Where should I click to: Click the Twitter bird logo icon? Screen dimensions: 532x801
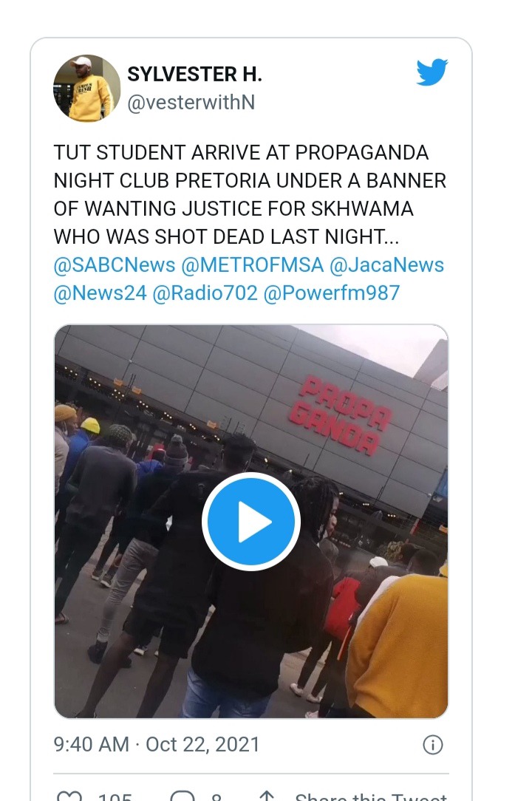click(x=432, y=72)
